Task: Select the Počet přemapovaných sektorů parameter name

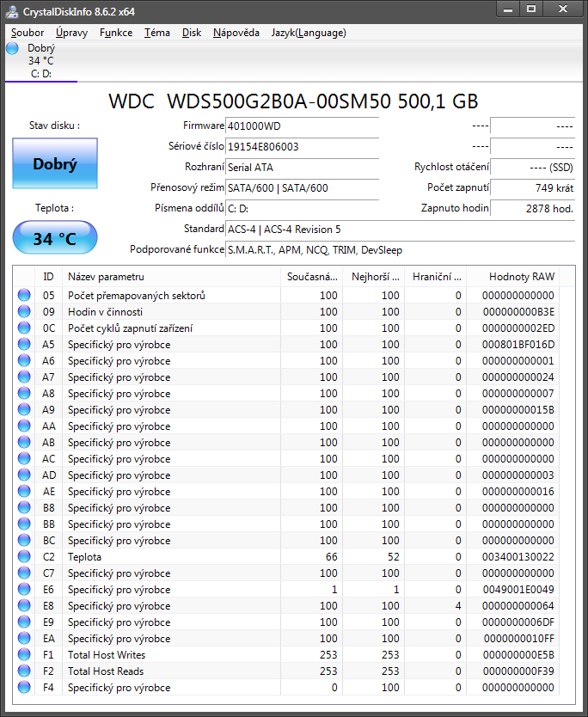Action: tap(137, 296)
